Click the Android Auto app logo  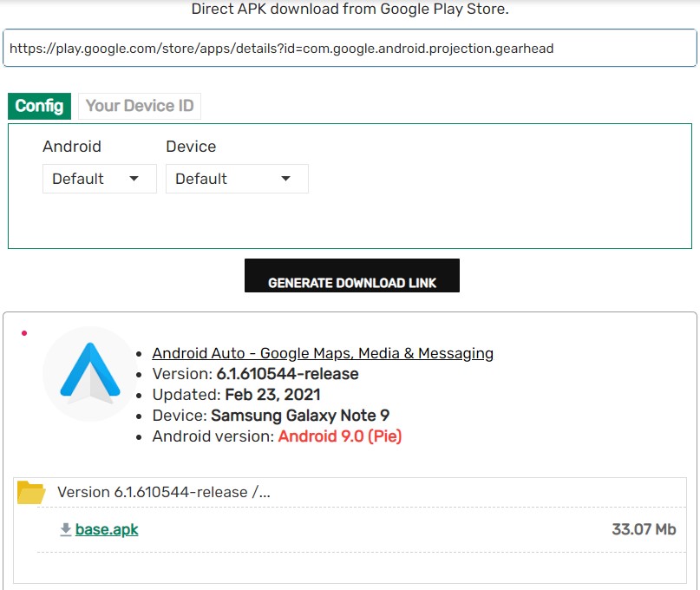point(90,373)
